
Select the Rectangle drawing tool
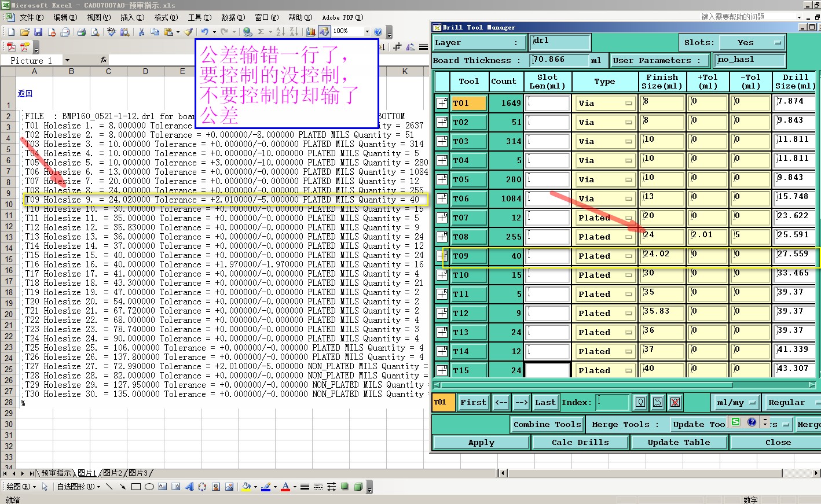[136, 487]
